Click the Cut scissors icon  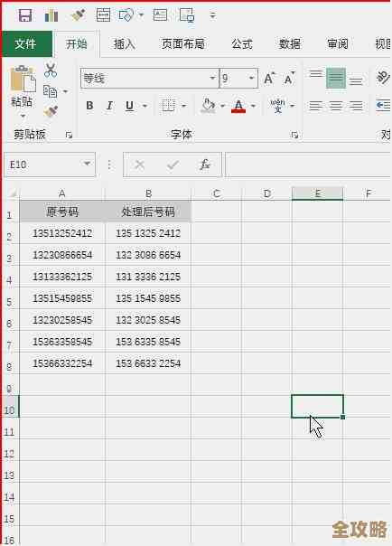pyautogui.click(x=51, y=70)
